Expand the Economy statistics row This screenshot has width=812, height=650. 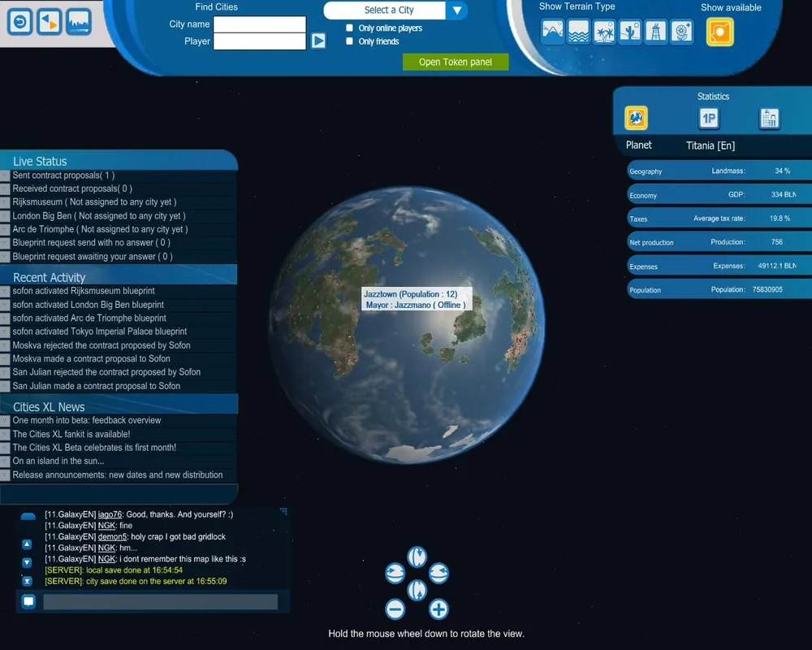tap(719, 194)
